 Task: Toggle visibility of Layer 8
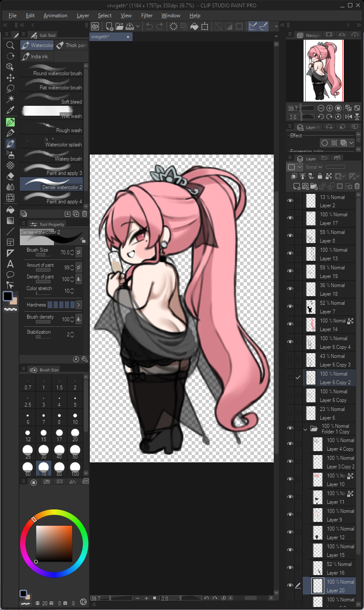[x=290, y=236]
